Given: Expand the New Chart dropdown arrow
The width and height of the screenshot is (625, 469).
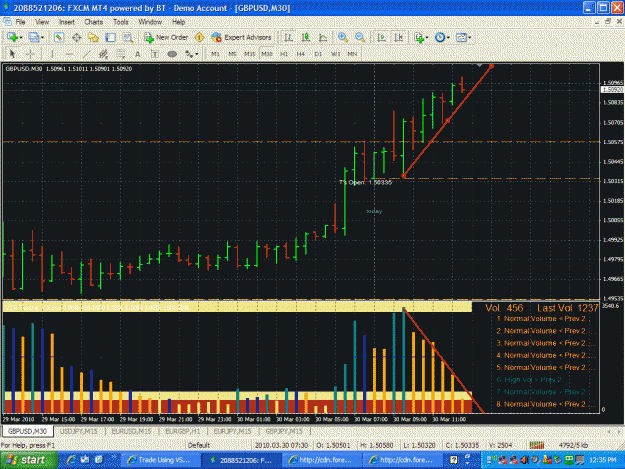Looking at the screenshot, I should 21,38.
